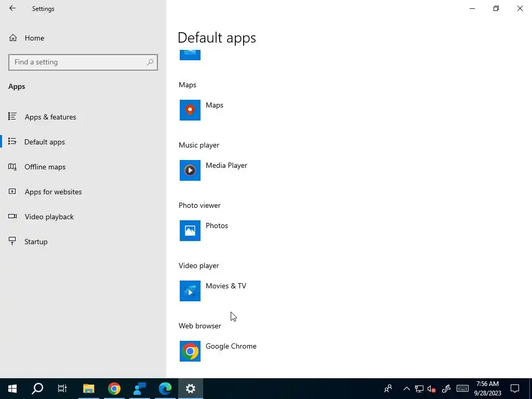Viewport: 532px width, 399px height.
Task: Go back using the Settings back arrow
Action: click(x=12, y=8)
